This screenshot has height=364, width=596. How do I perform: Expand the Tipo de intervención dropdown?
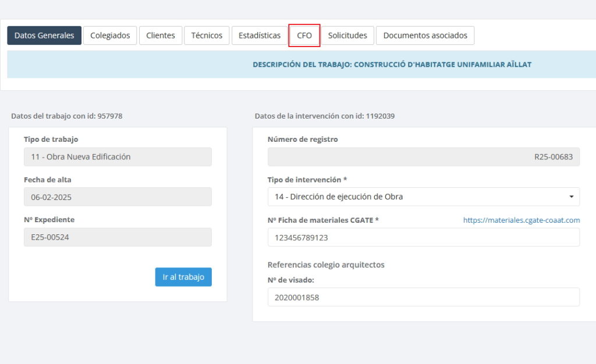pos(423,197)
